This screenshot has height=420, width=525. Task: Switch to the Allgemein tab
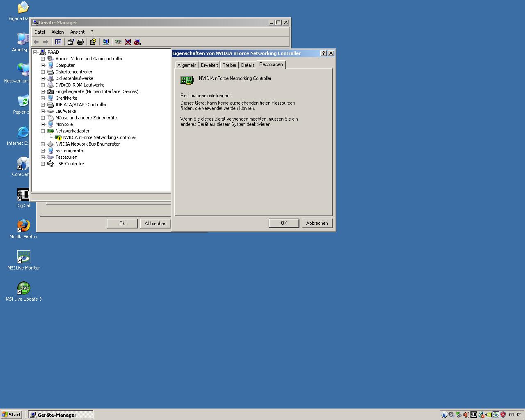pyautogui.click(x=187, y=65)
